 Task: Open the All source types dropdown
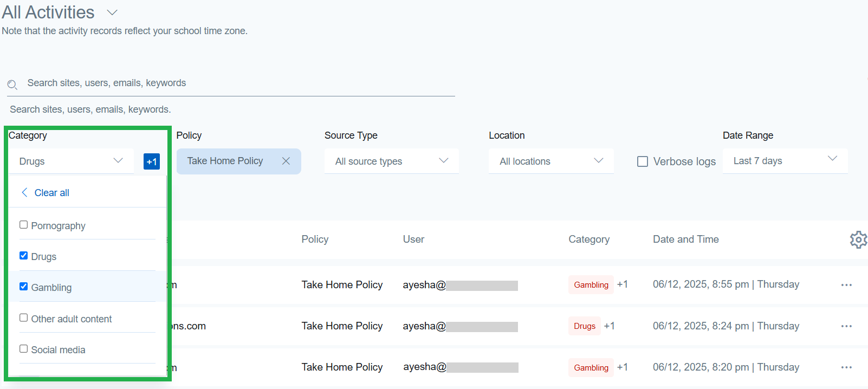(391, 161)
